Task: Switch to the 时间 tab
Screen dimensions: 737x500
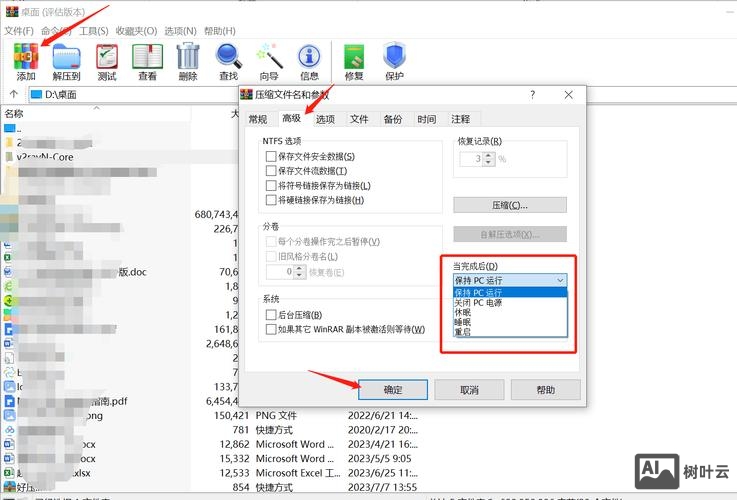Action: pyautogui.click(x=427, y=119)
